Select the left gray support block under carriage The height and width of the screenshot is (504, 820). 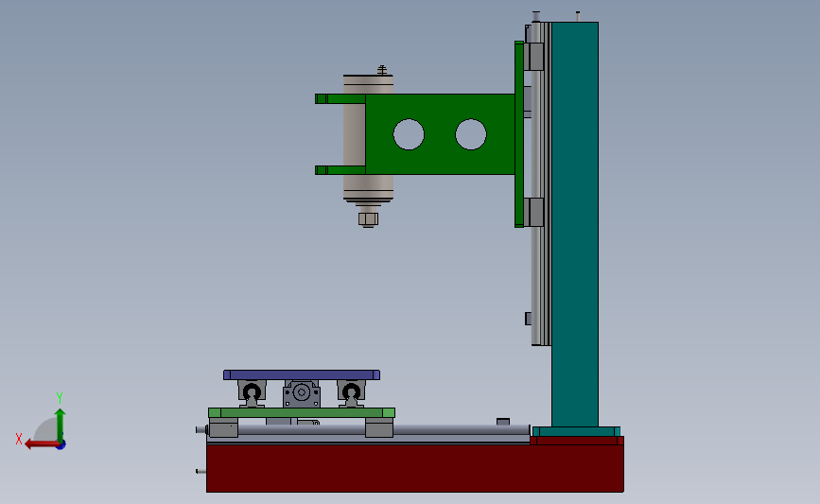pyautogui.click(x=223, y=427)
